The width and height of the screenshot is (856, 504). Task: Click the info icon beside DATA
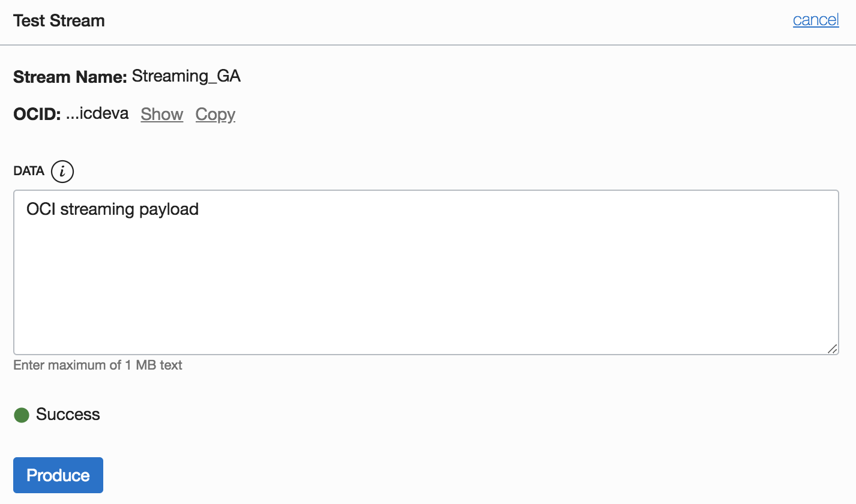click(62, 172)
